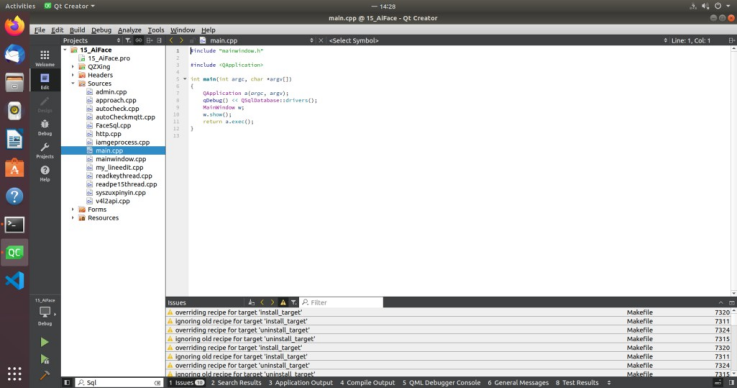Image resolution: width=738 pixels, height=388 pixels.
Task: Click the locator search field
Action: [x=120, y=382]
